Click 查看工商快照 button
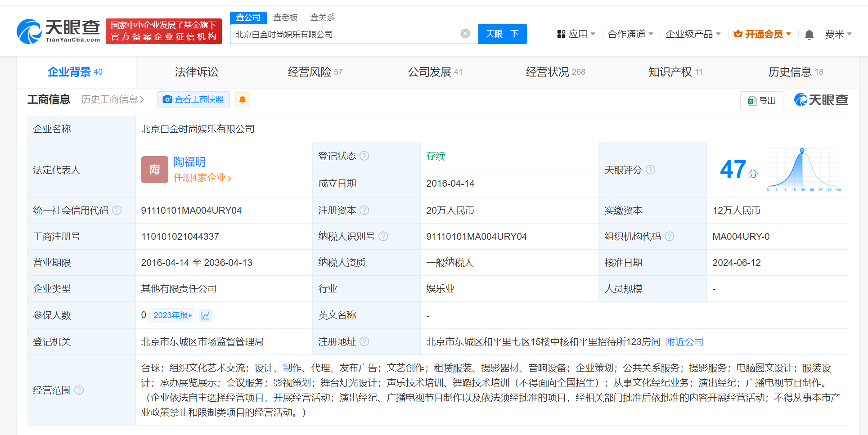The width and height of the screenshot is (868, 435). 193,99
